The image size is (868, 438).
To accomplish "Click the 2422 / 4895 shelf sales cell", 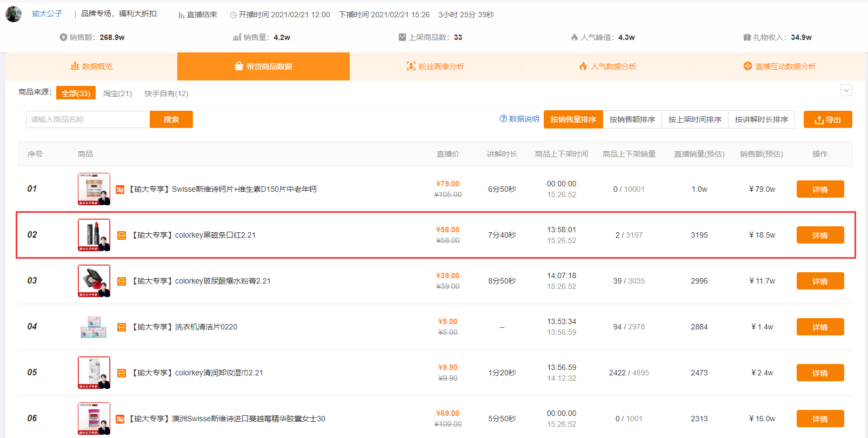I will 629,373.
